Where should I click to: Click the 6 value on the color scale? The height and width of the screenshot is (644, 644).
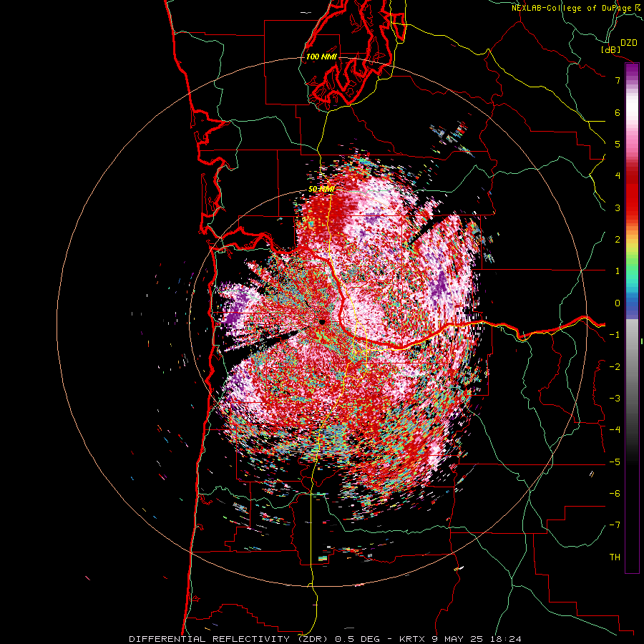pos(618,112)
